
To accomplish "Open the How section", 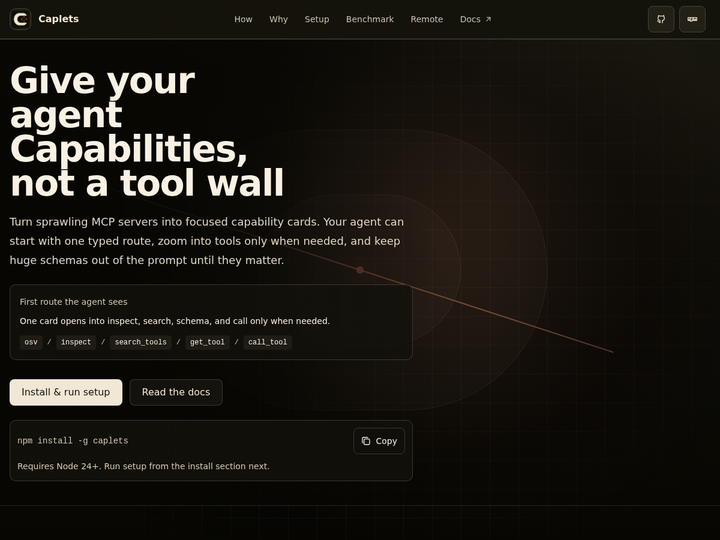I will coord(243,19).
